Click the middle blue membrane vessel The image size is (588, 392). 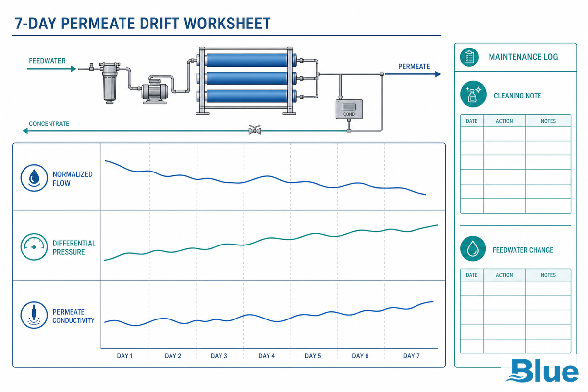click(247, 78)
